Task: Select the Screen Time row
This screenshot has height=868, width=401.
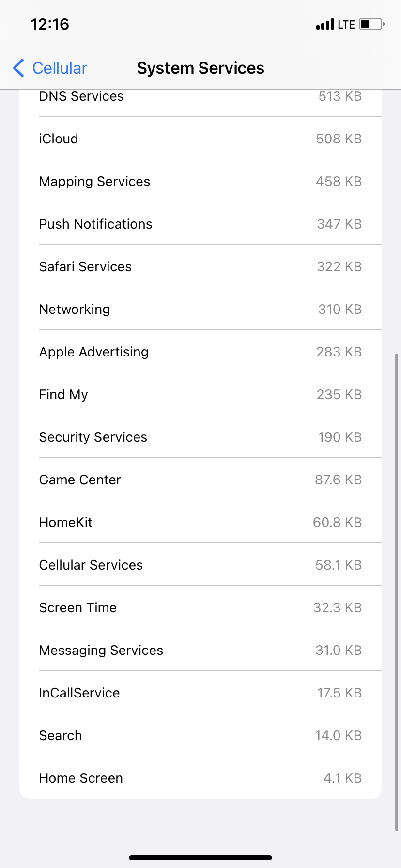Action: [x=200, y=608]
